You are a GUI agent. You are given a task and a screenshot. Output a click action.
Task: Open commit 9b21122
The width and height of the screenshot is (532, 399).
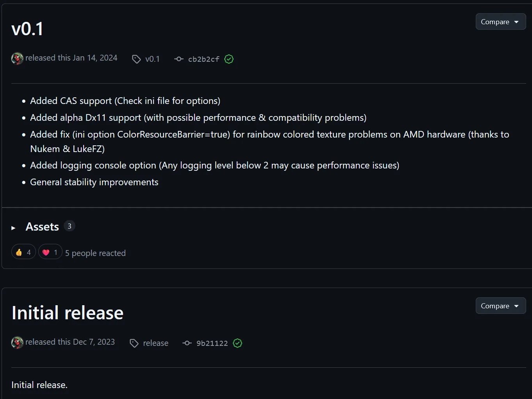[x=212, y=343]
